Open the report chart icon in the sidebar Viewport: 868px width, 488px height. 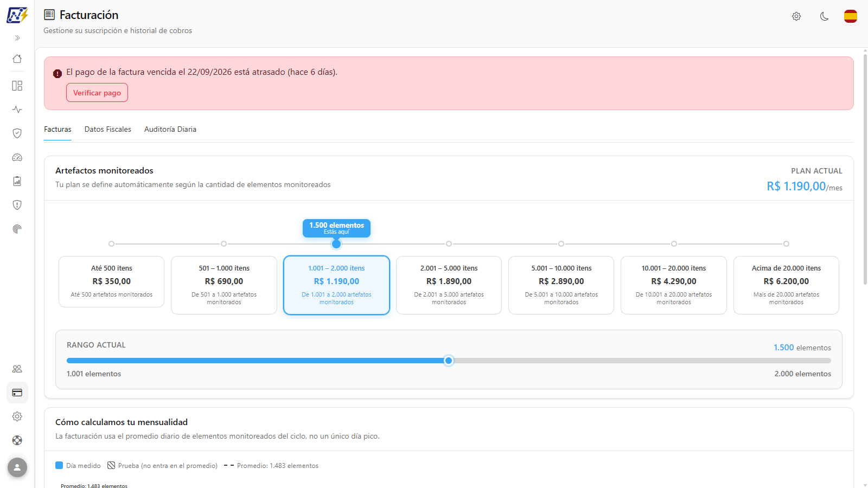pos(17,181)
